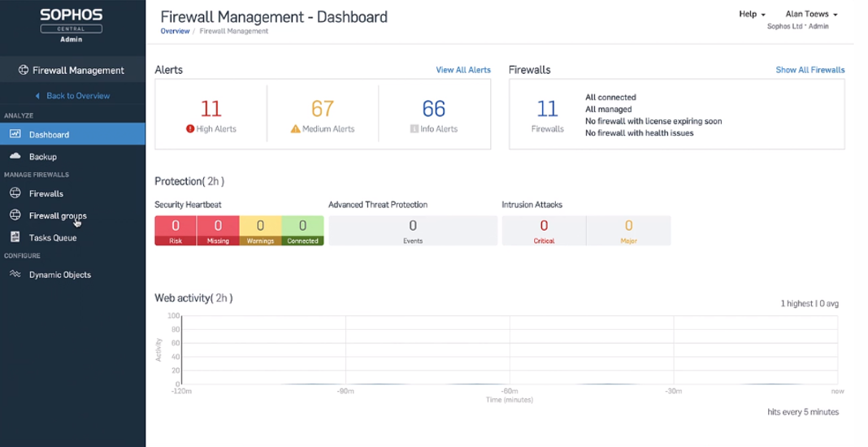This screenshot has height=447, width=868.
Task: Click the Back to Overview arrow icon
Action: point(37,96)
